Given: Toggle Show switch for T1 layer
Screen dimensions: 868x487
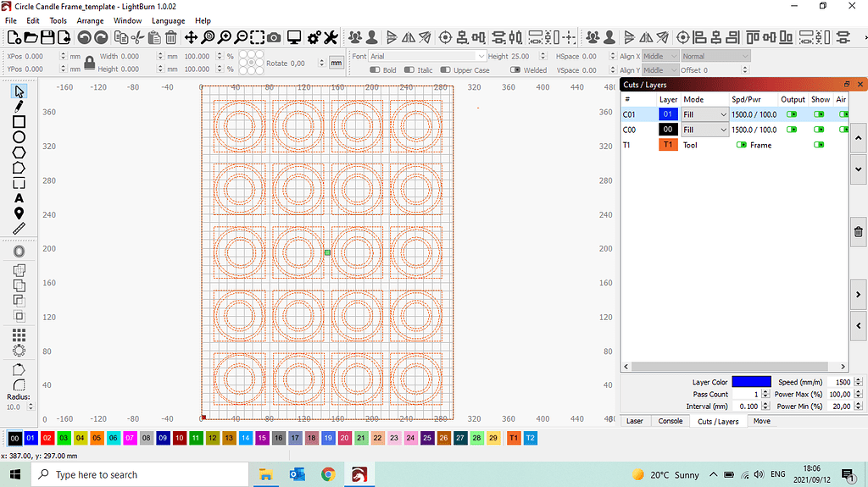Looking at the screenshot, I should pos(819,145).
